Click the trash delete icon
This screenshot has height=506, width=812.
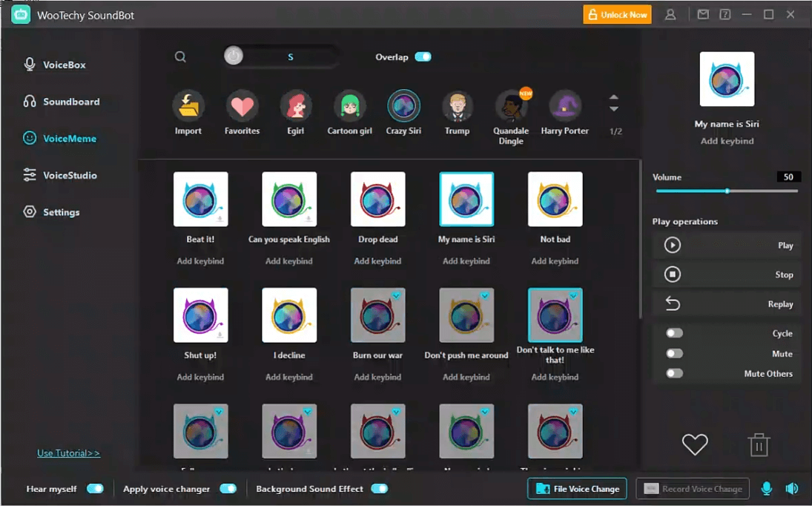coord(758,445)
